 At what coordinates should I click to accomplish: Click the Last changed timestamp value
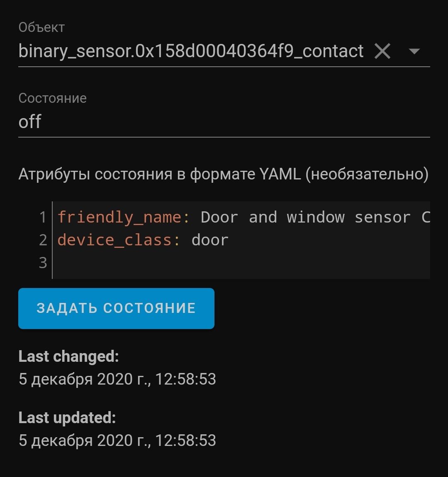coord(117,379)
